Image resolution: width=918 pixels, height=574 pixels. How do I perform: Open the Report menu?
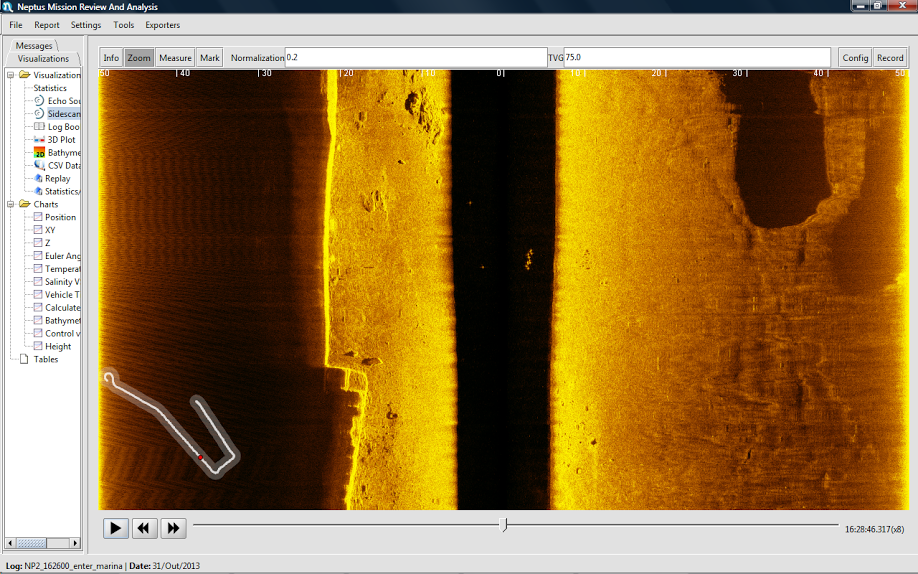pos(47,25)
